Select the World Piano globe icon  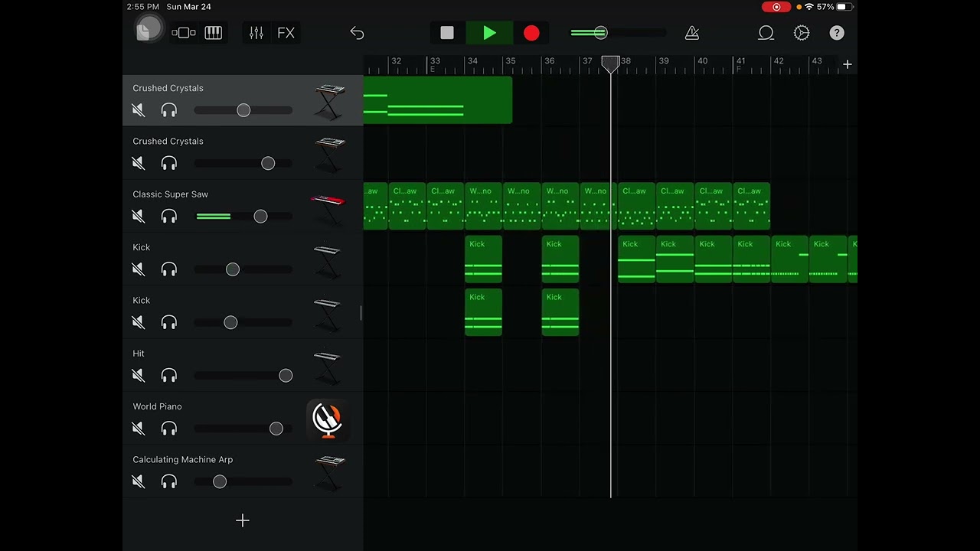point(328,419)
